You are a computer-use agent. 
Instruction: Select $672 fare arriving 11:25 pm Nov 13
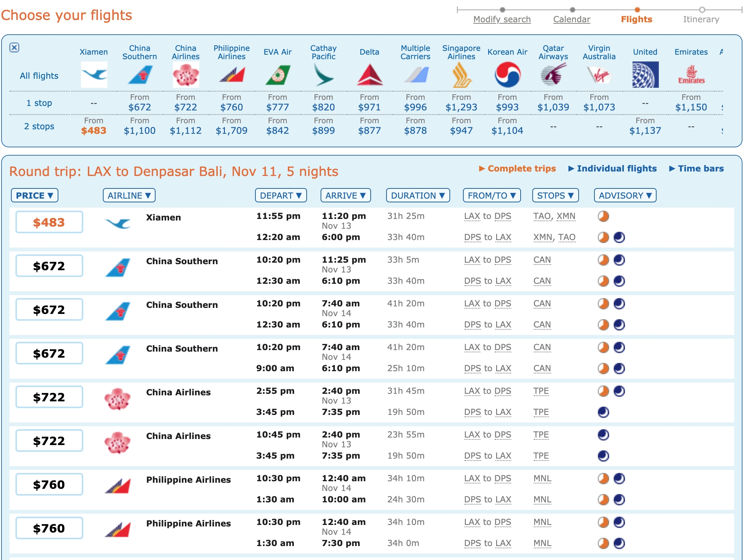point(49,266)
